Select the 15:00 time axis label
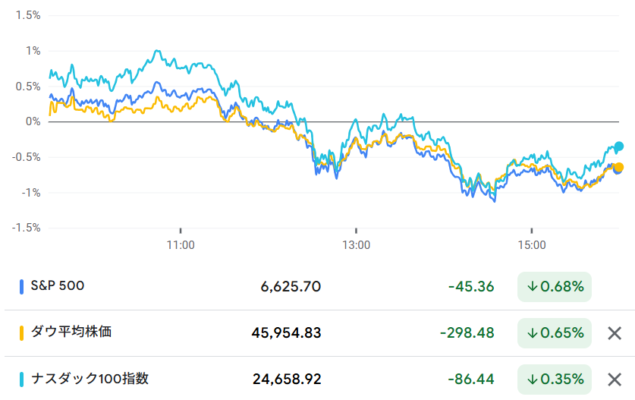Screen dimensions: 635x400 tap(532, 244)
